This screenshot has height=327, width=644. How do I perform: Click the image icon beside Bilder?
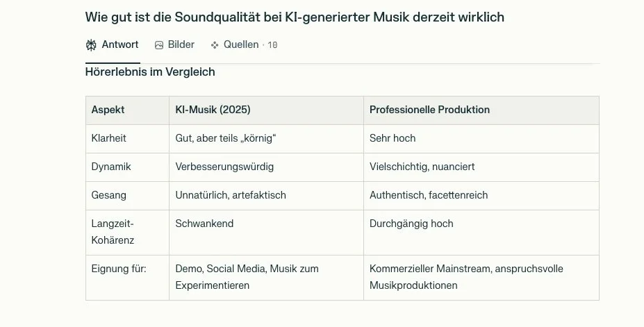pos(159,45)
